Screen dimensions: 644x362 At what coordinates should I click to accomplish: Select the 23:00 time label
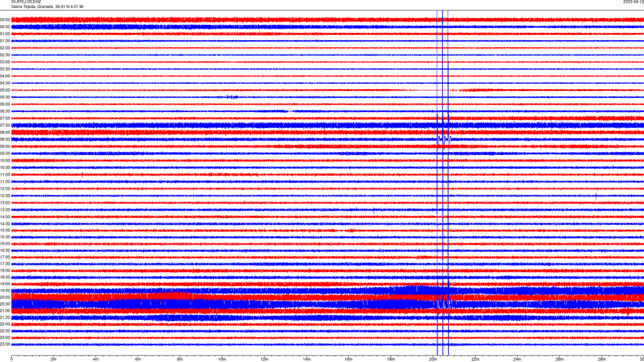pos(5,337)
